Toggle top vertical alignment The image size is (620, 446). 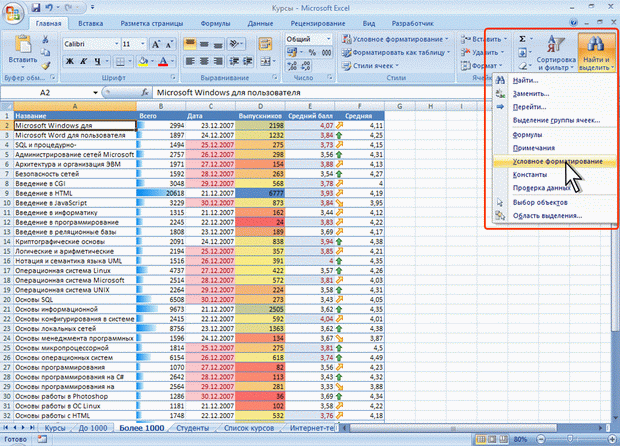click(x=190, y=44)
